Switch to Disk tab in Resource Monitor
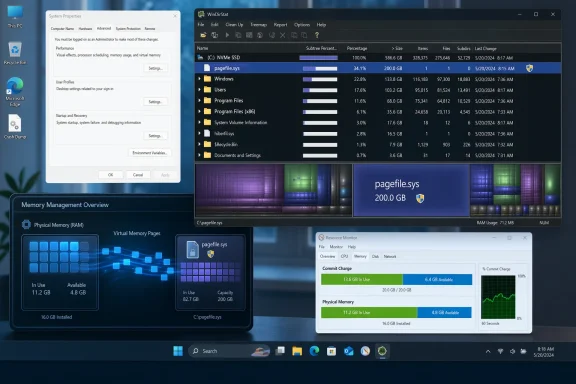This screenshot has width=576, height=384. (x=375, y=256)
